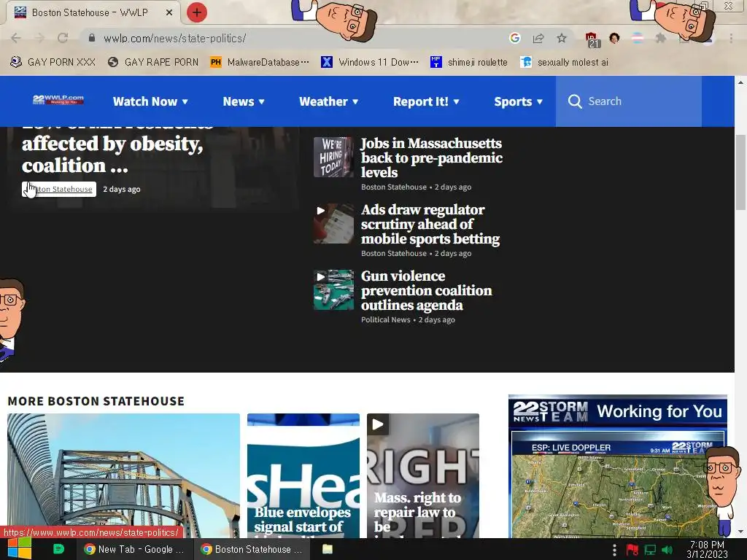
Task: Expand the Weather dropdown menu
Action: point(328,101)
